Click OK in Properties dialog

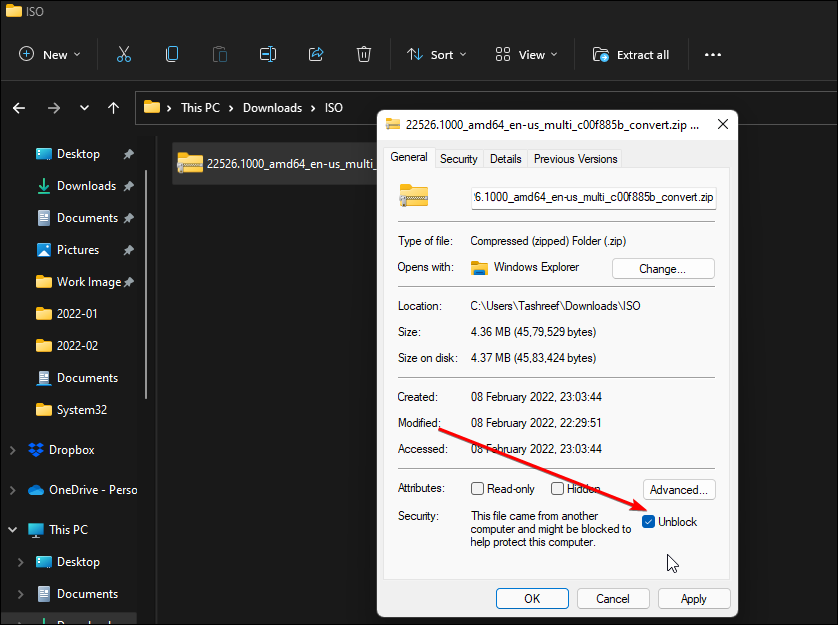(x=532, y=598)
